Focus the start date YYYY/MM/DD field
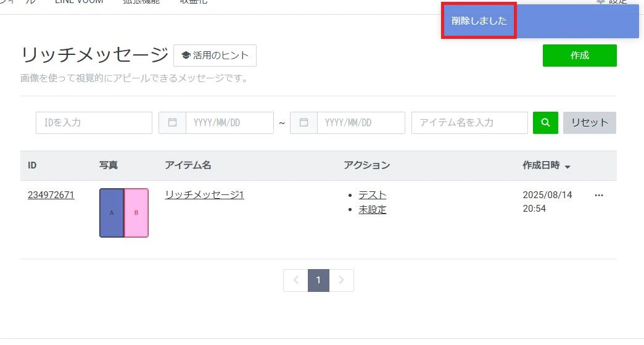 [x=229, y=123]
